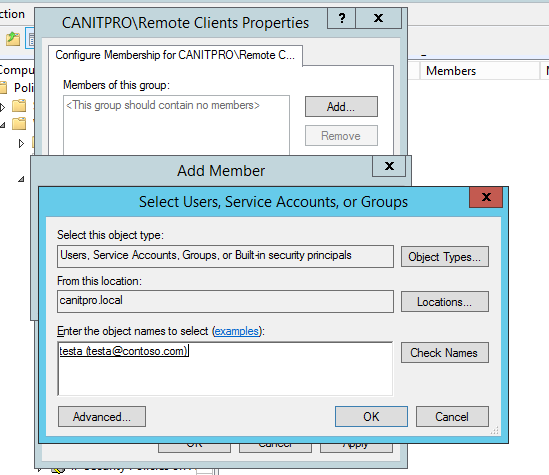
Task: Confirm selection with OK in Select Users dialog
Action: coord(371,417)
